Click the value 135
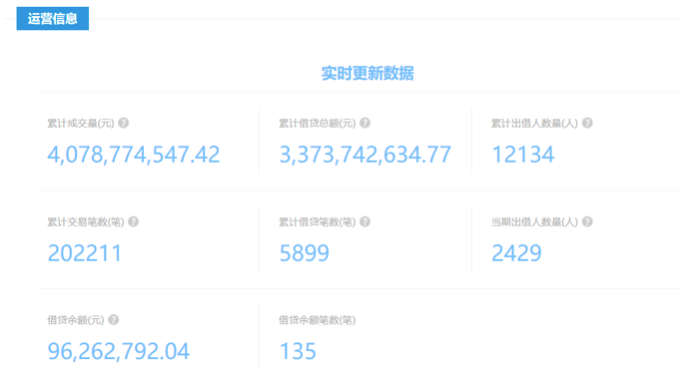Screen dimensions: 680x381 298,352
